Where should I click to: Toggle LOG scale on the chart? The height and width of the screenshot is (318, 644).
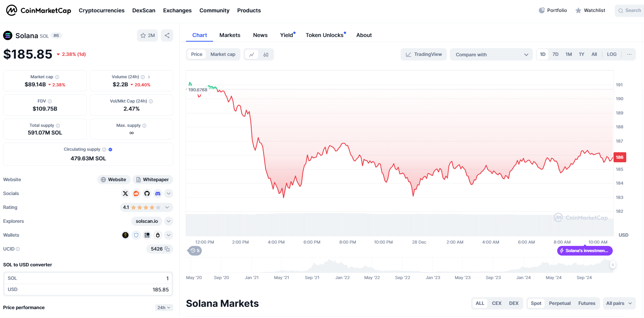pos(612,54)
